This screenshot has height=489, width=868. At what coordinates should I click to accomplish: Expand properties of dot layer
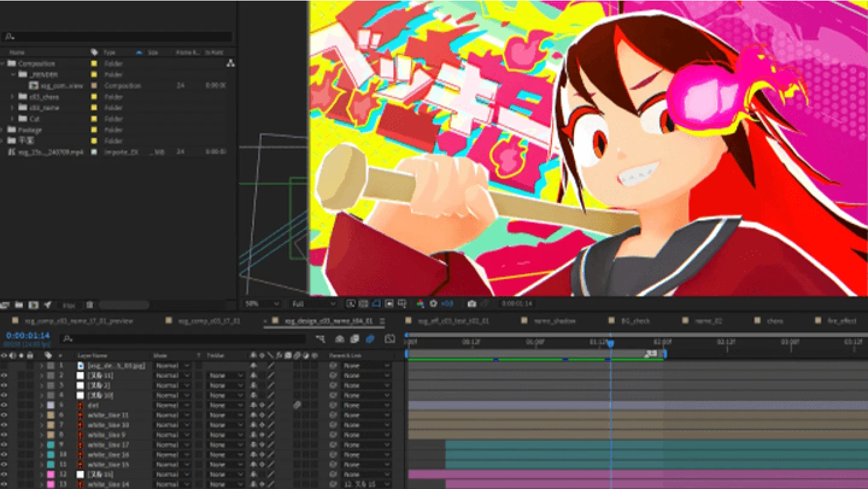(x=42, y=405)
